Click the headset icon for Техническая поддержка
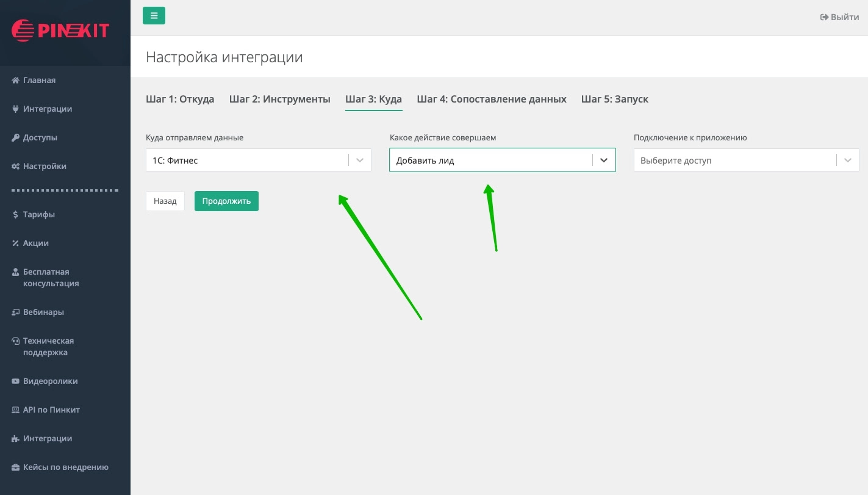Image resolution: width=868 pixels, height=495 pixels. tap(16, 341)
